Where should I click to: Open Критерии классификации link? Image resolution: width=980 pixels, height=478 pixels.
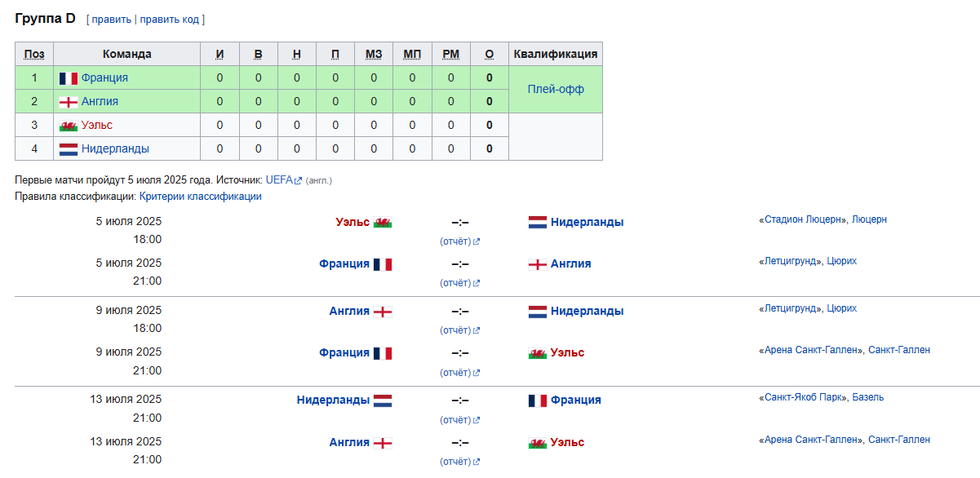[201, 197]
